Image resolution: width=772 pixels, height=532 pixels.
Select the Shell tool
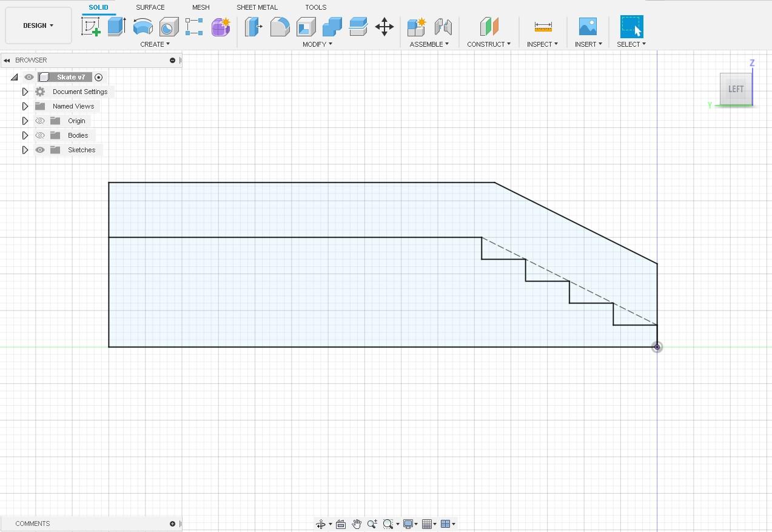[306, 27]
